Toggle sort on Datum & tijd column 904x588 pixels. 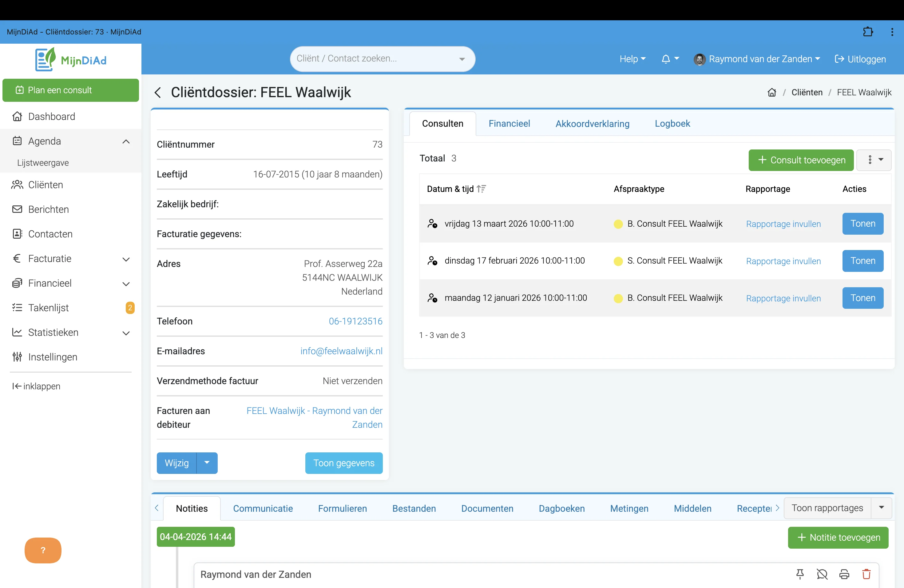pos(481,189)
